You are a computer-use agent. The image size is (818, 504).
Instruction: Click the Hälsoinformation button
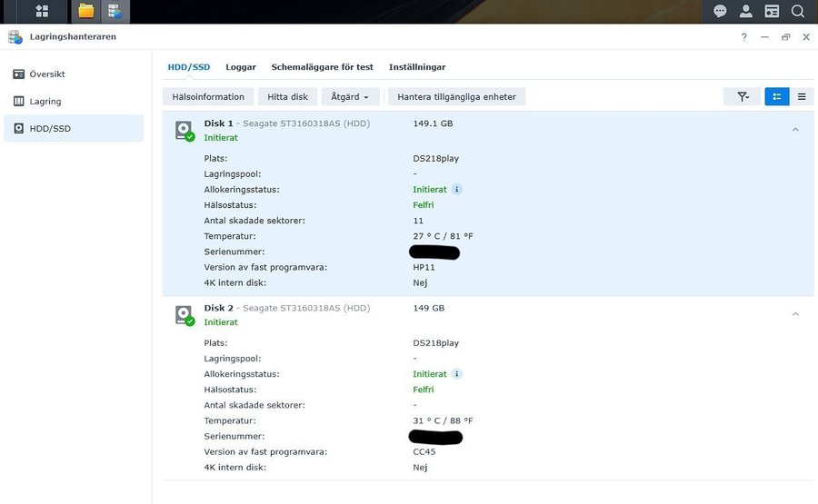pos(208,96)
